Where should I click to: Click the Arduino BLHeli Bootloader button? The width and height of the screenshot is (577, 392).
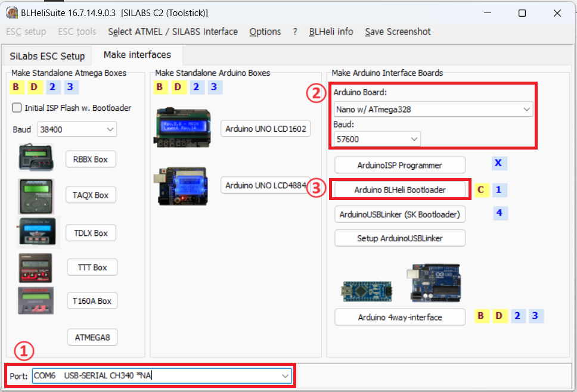(x=399, y=190)
